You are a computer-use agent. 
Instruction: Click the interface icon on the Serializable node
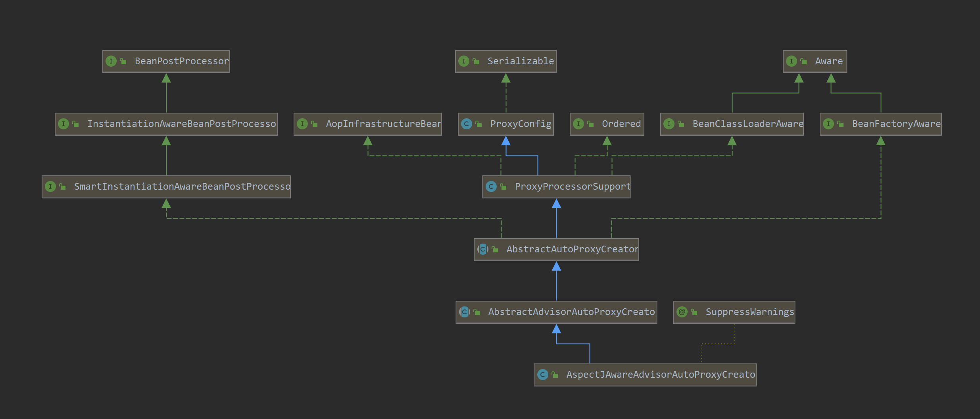click(x=464, y=61)
